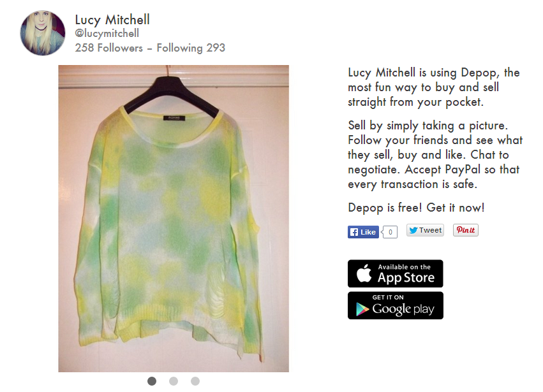View the 258 Followers list

[x=108, y=48]
